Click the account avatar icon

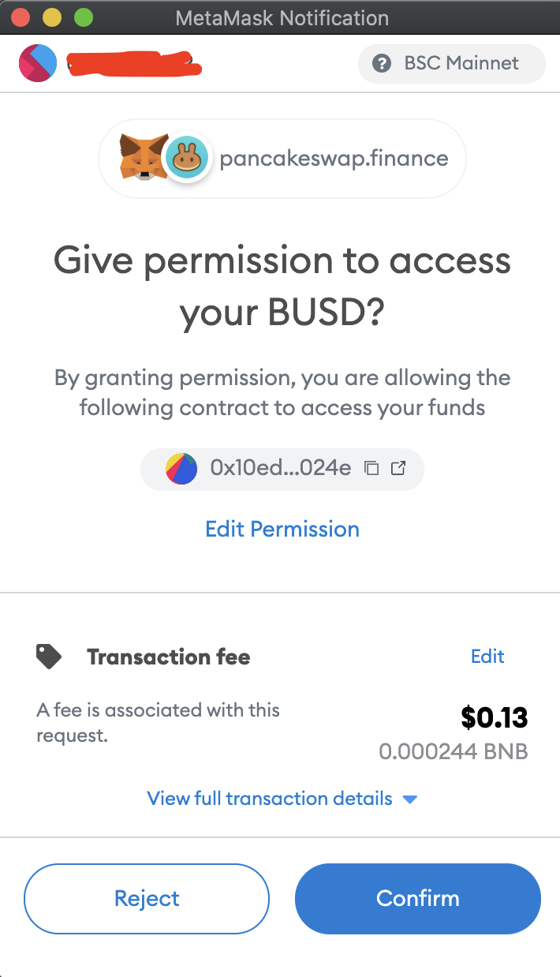(x=38, y=63)
